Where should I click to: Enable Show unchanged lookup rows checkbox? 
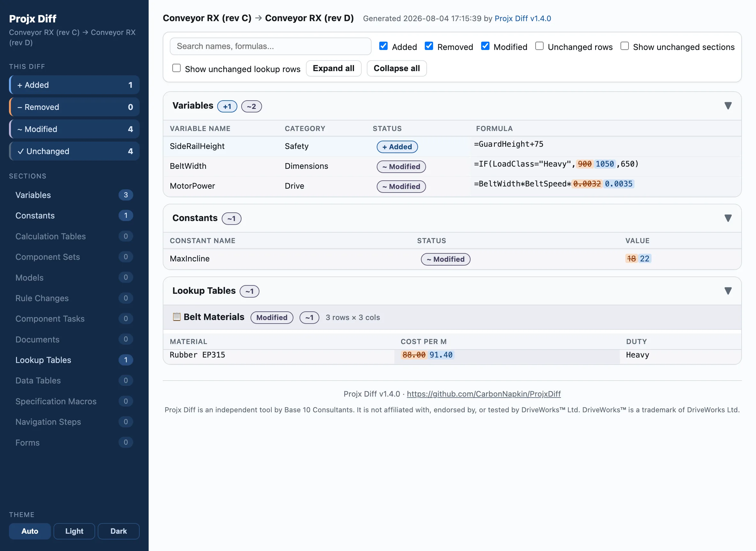(x=177, y=68)
